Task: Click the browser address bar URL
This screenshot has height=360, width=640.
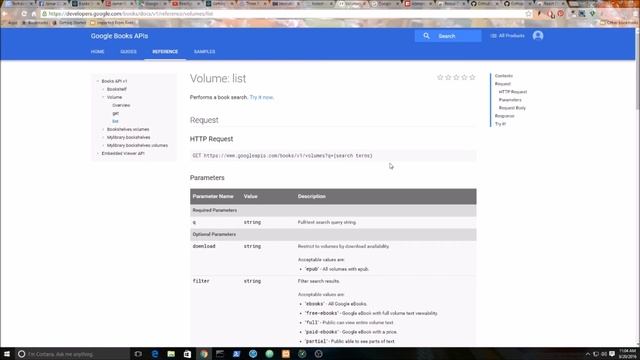Action: [131, 14]
